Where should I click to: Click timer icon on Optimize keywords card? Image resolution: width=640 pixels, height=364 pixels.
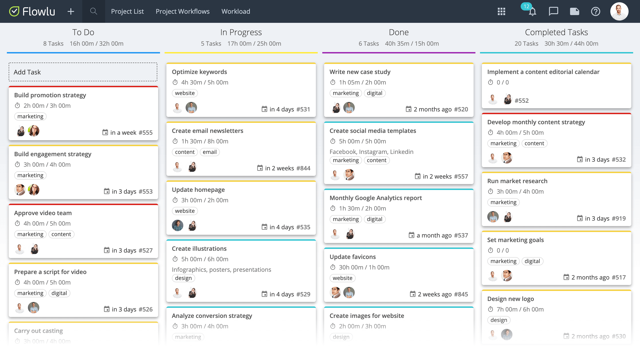[175, 82]
